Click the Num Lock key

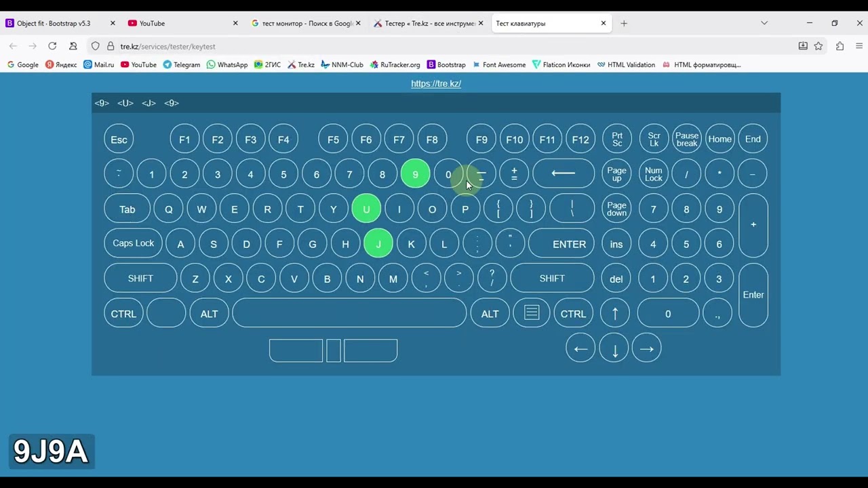coord(654,174)
